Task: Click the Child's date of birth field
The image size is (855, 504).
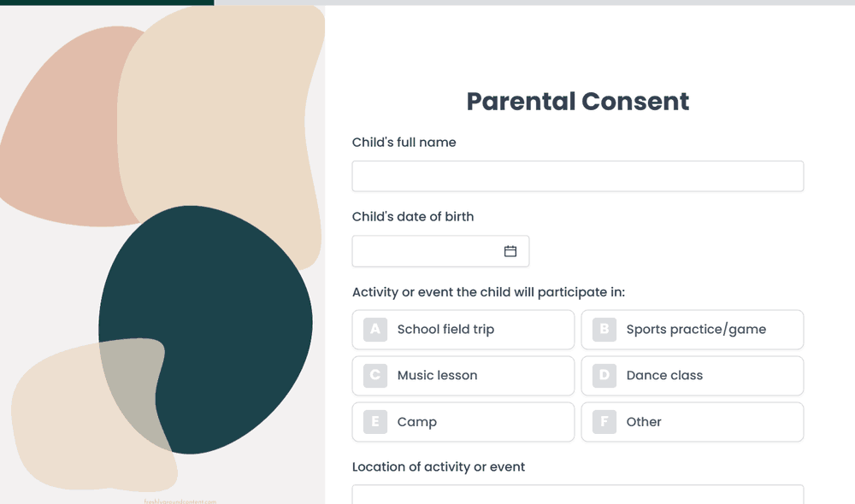Action: pos(427,251)
